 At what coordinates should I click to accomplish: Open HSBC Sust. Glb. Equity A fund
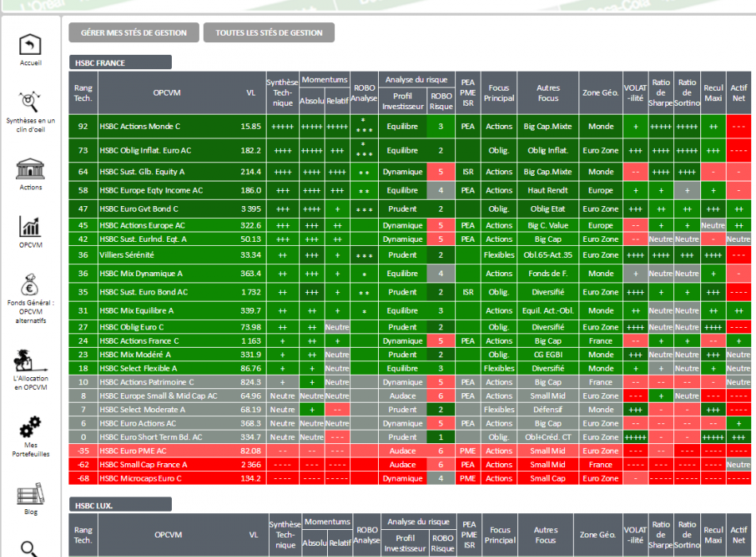click(x=142, y=172)
